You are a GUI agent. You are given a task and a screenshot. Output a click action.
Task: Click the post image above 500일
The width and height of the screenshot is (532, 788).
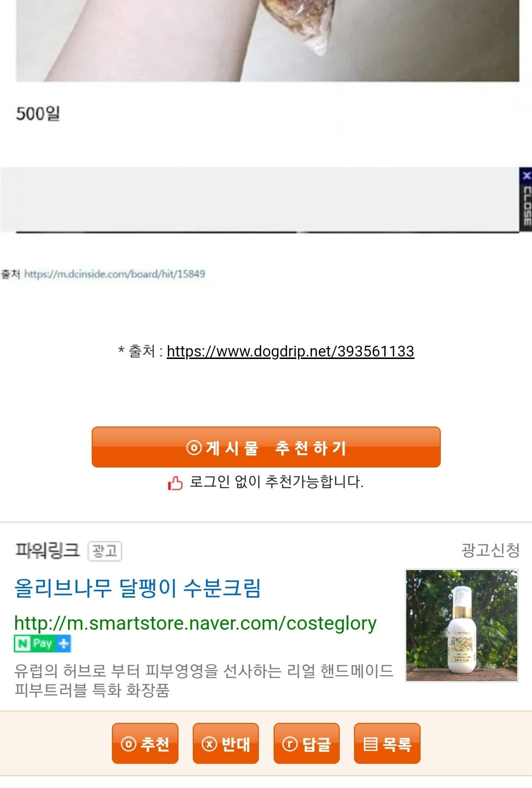[x=267, y=40]
